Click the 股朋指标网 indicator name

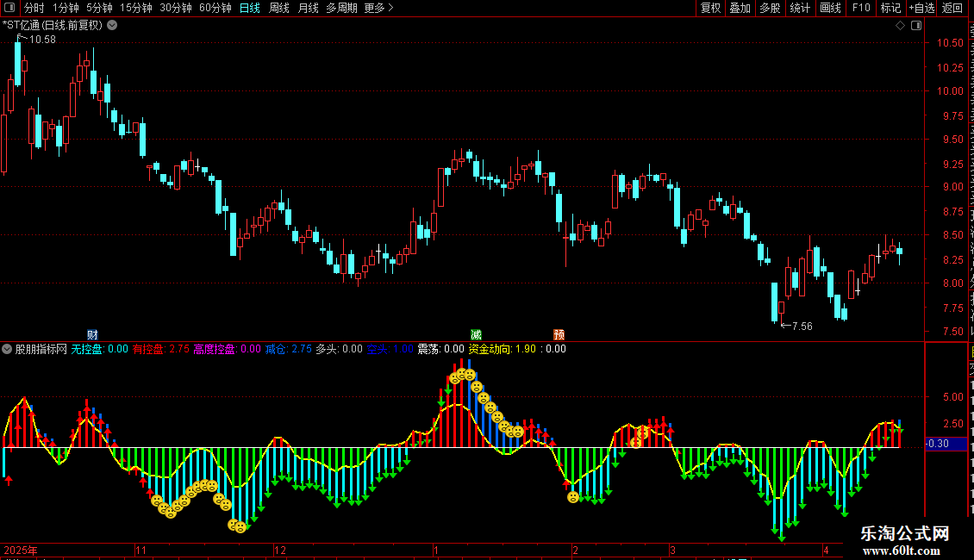pos(41,349)
